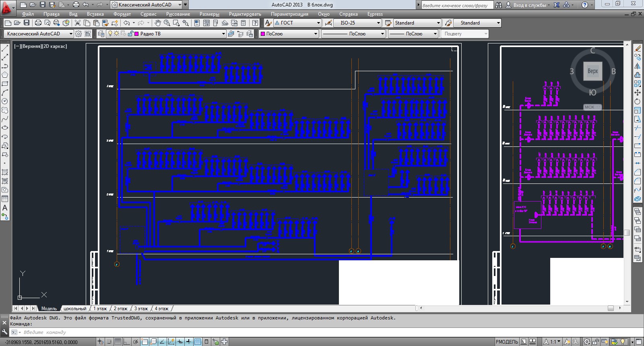Click the Верх face of ViewCube

point(592,71)
